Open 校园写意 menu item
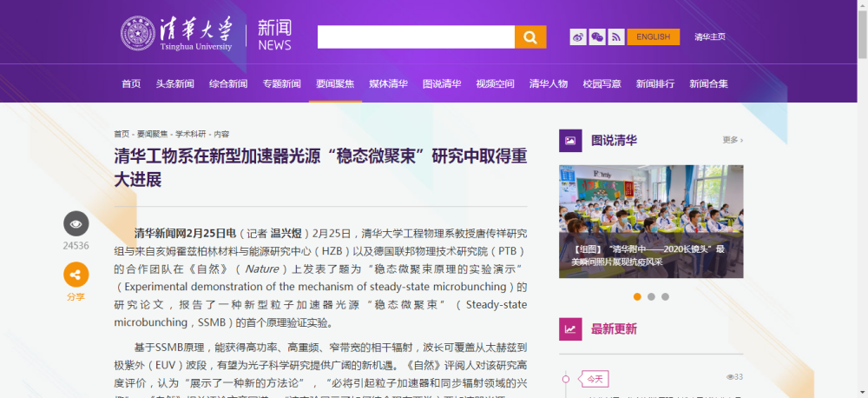This screenshot has height=398, width=868. tap(602, 83)
